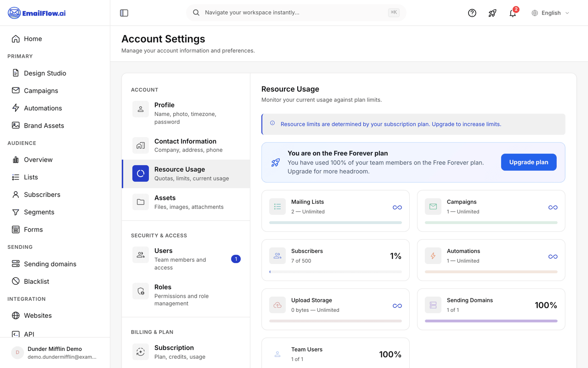Click the Sending domains server icon
588x368 pixels.
16,264
